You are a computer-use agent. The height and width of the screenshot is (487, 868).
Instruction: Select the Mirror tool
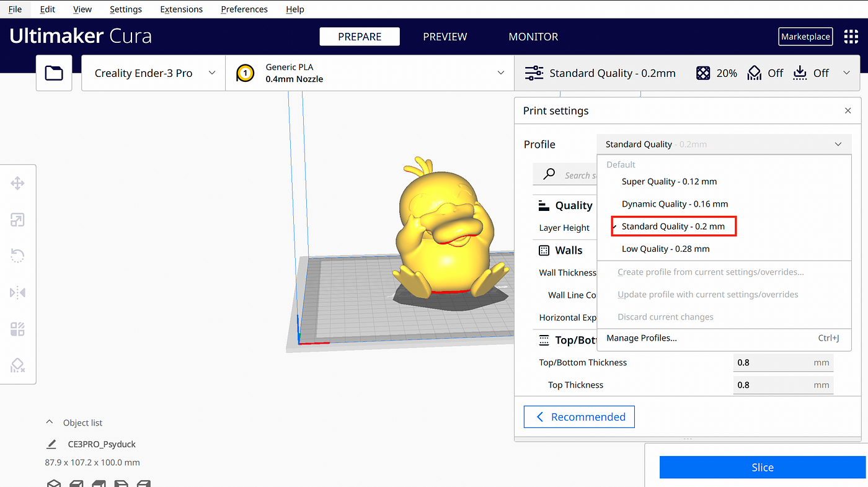point(17,292)
